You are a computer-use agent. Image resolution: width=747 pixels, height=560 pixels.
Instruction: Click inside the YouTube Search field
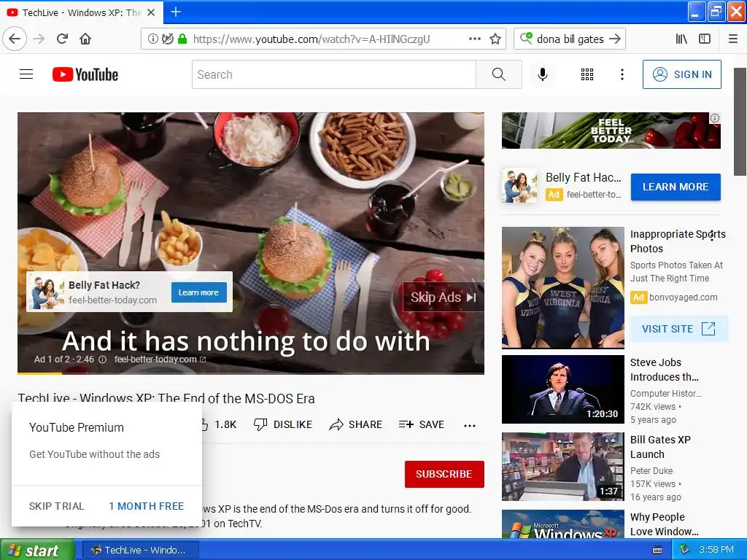click(333, 74)
